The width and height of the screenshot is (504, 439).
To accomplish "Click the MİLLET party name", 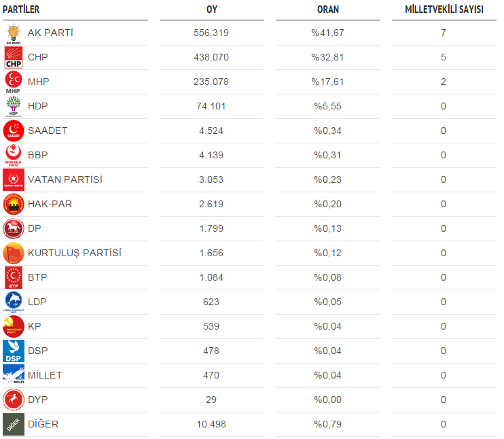I will [x=45, y=375].
